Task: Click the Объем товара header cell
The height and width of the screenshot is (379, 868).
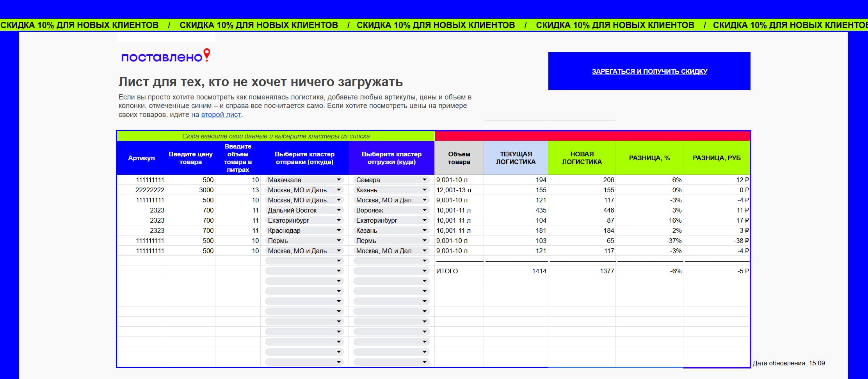Action: 459,158
